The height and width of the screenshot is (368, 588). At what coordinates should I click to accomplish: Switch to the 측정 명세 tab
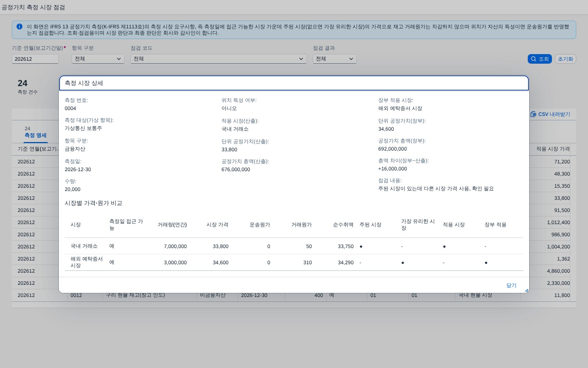point(36,132)
